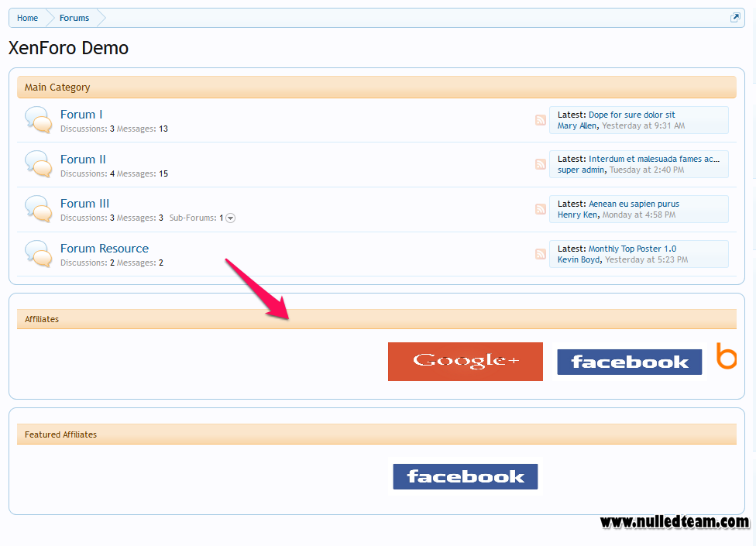Open the RSS feed for Forum I
Viewport: 756px width, 546px height.
point(541,120)
